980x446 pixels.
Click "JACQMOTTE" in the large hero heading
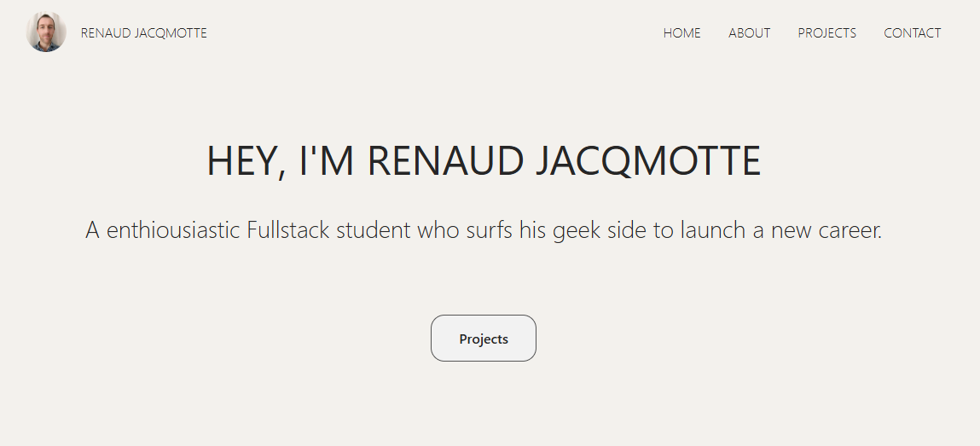647,161
